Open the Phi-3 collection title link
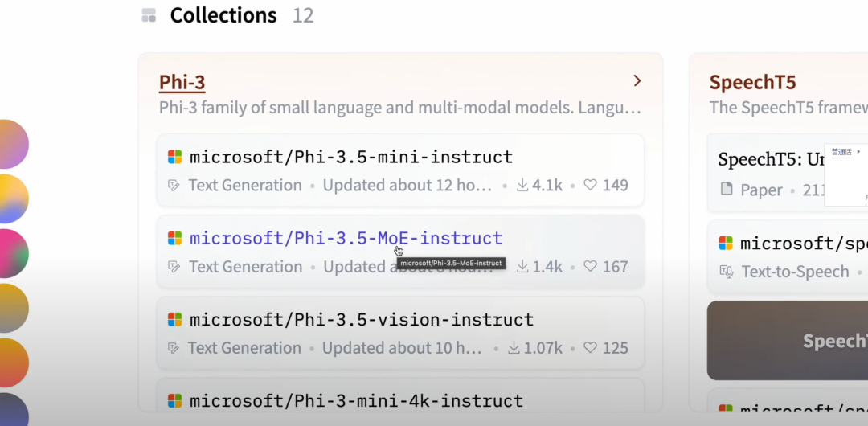The width and height of the screenshot is (868, 426). tap(182, 82)
